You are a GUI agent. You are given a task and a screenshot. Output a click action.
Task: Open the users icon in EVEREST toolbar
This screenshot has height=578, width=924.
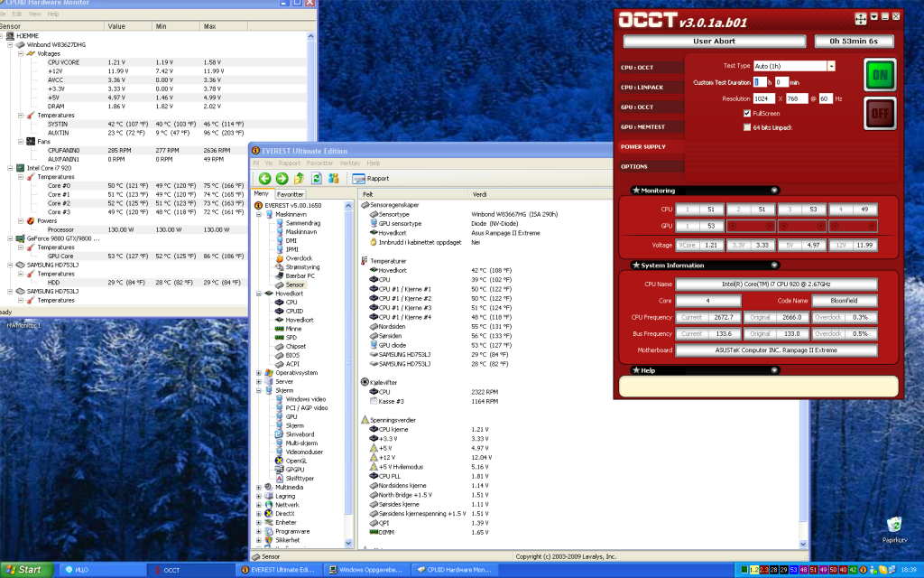click(x=333, y=178)
